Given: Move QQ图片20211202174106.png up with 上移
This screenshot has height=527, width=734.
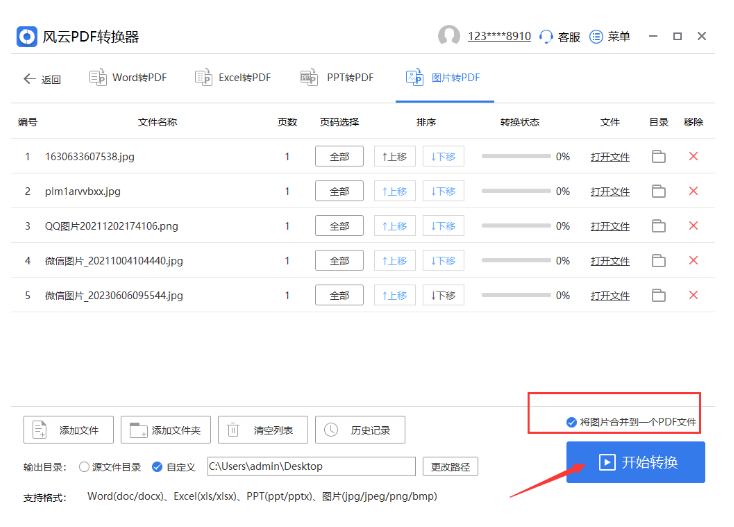Looking at the screenshot, I should pos(395,226).
